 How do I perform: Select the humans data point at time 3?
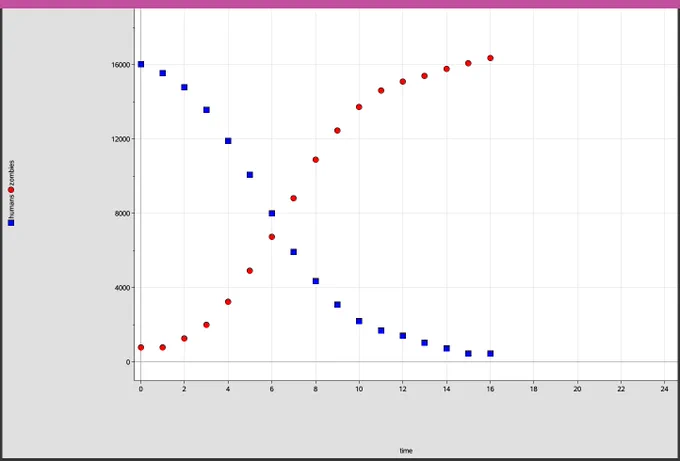[x=206, y=110]
